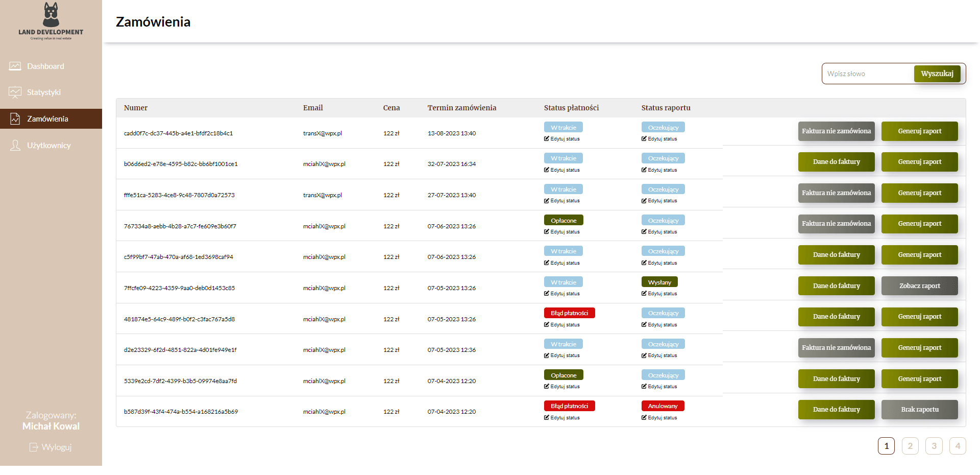
Task: Click the Land Development dog logo
Action: point(51,15)
